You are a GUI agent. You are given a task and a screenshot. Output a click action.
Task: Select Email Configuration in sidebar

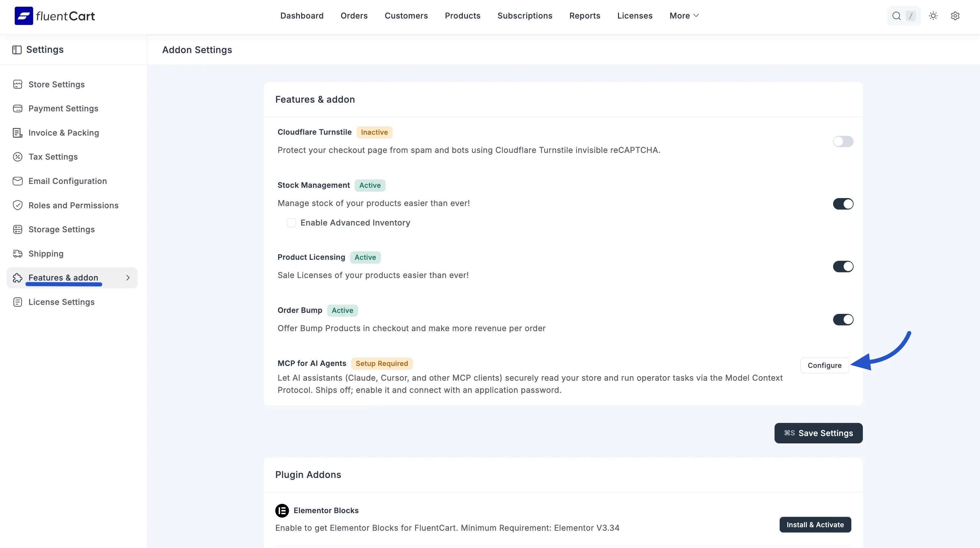click(72, 181)
